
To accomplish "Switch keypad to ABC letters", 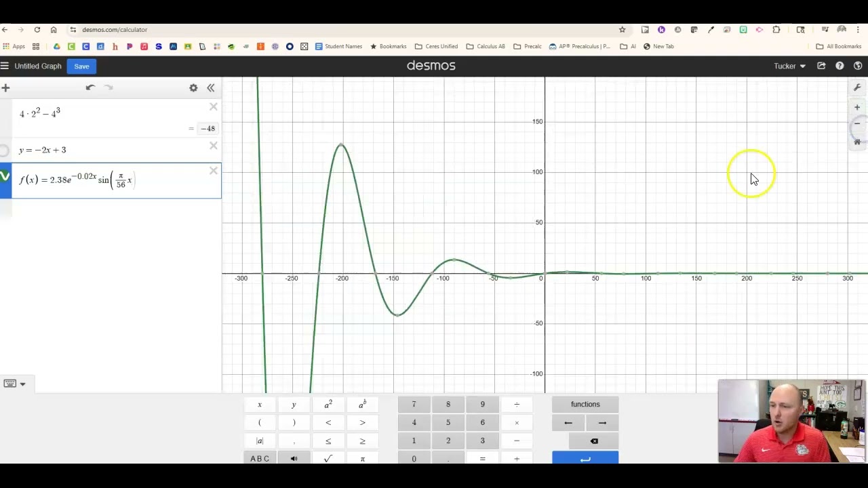I will coord(260,459).
